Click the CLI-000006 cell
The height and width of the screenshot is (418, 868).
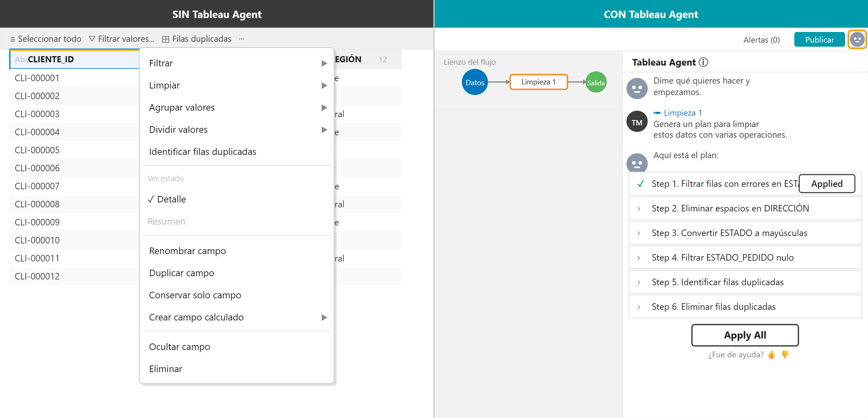pos(74,168)
